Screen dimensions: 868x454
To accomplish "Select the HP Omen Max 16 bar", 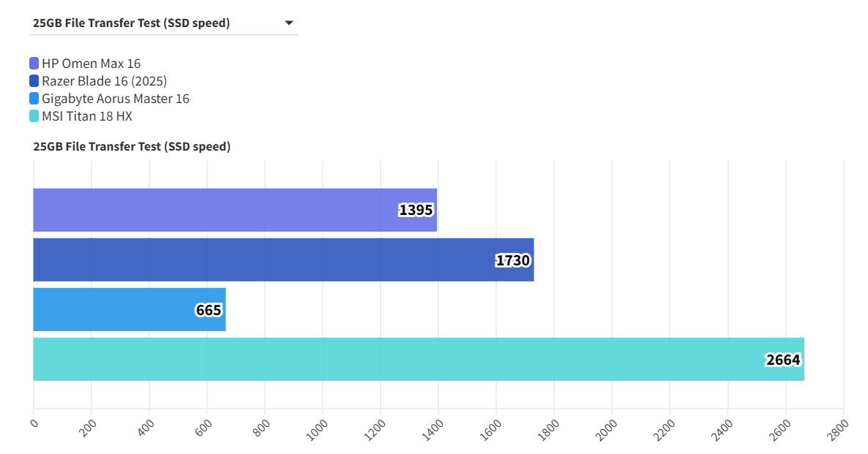I will (x=220, y=211).
